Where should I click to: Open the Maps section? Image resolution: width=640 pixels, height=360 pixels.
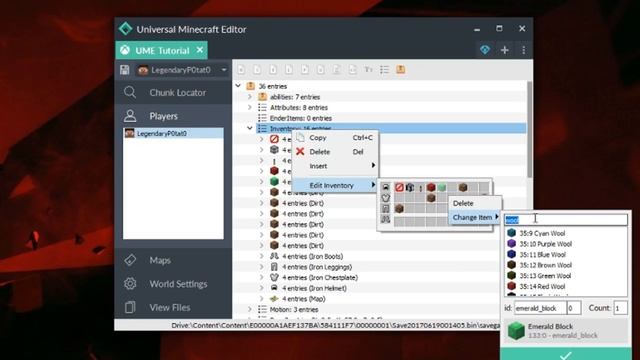[173, 260]
